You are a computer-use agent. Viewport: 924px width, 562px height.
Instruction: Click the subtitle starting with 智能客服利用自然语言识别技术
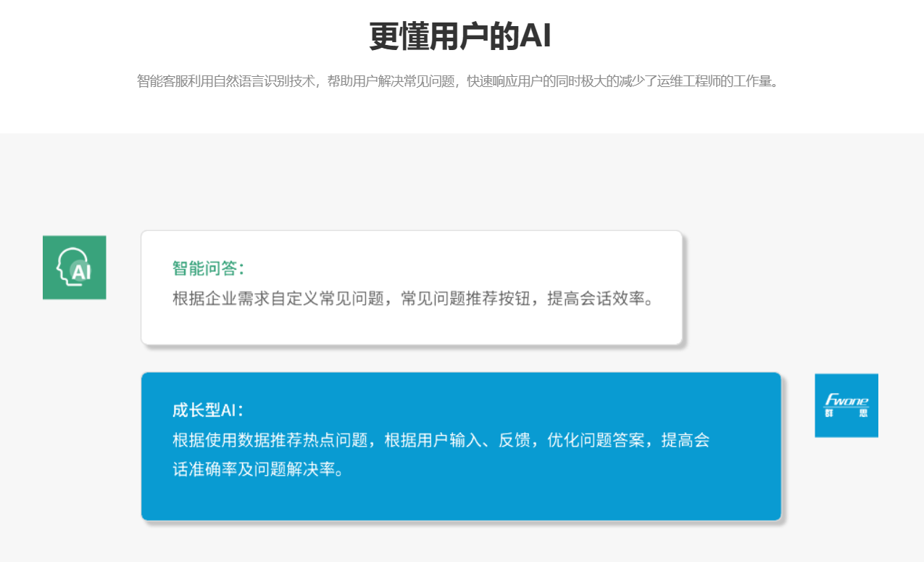click(458, 80)
